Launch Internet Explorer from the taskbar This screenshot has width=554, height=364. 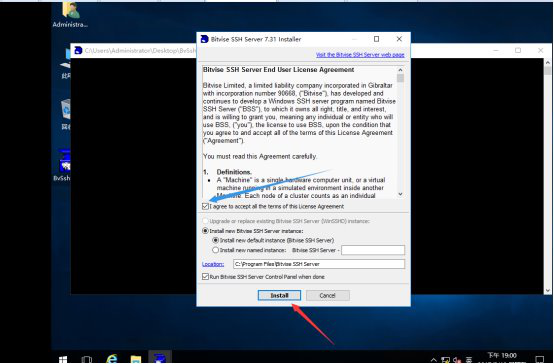[x=112, y=359]
